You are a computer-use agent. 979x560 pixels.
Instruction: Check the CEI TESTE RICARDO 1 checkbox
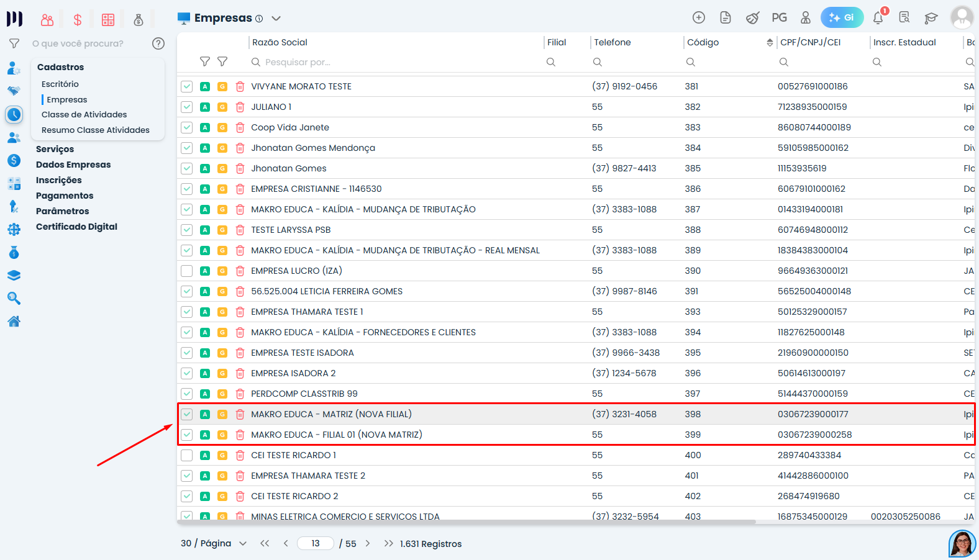[186, 455]
